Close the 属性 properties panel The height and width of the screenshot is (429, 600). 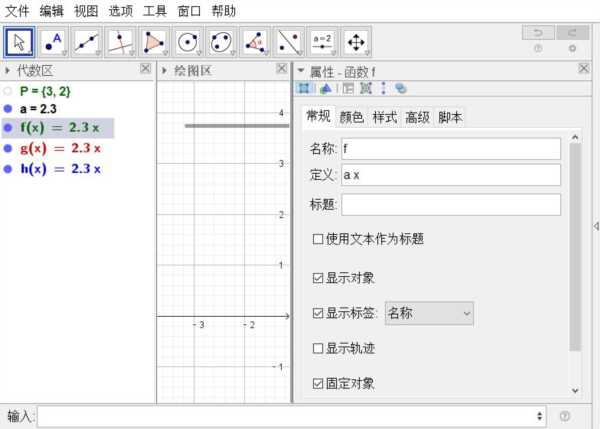click(584, 69)
